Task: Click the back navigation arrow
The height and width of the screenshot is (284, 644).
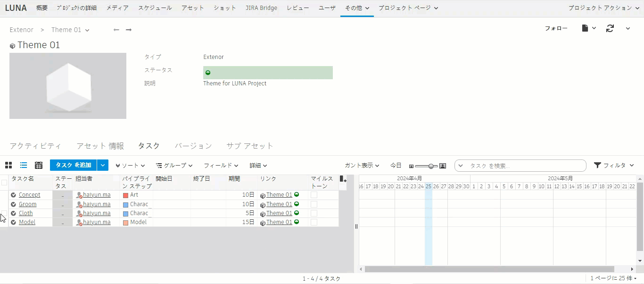Action: (116, 29)
